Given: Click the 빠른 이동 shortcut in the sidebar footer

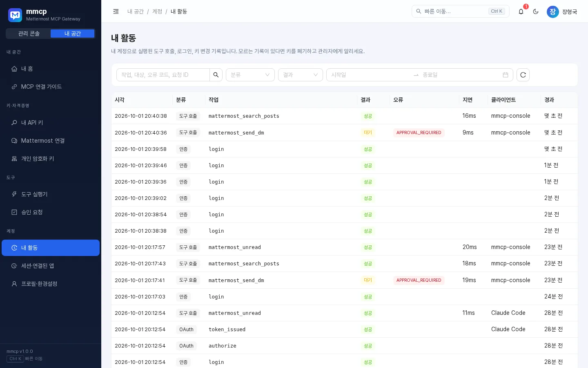Looking at the screenshot, I should pyautogui.click(x=24, y=359).
